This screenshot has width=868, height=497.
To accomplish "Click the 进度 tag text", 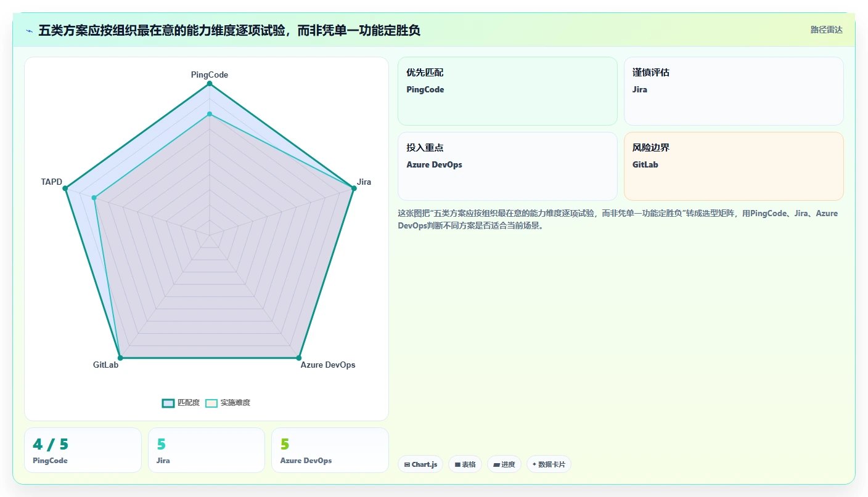I will tap(508, 464).
